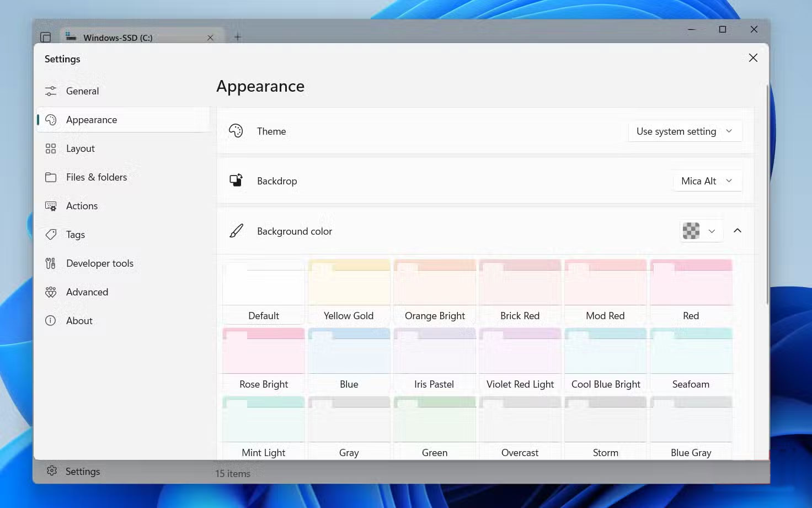Open the Actions settings section
812x508 pixels.
pyautogui.click(x=82, y=205)
